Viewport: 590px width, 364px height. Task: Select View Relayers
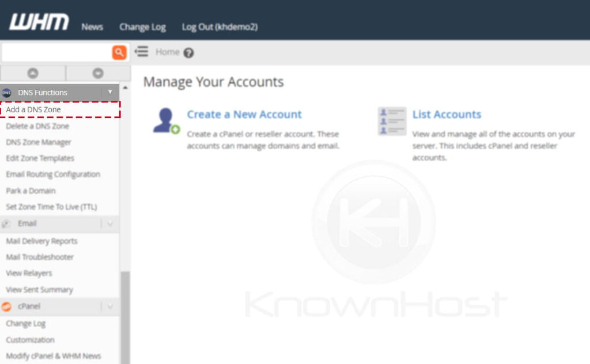[x=29, y=274]
